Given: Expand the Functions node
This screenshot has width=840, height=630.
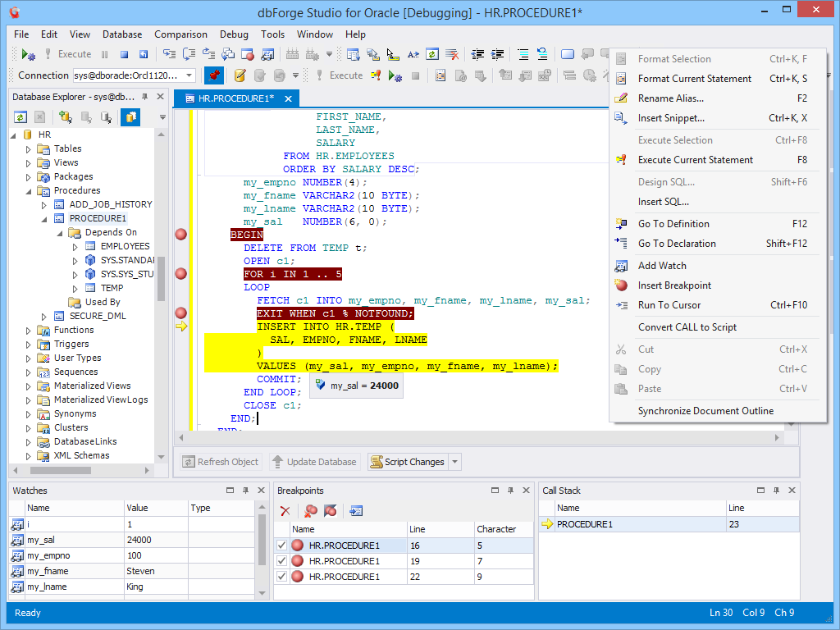Looking at the screenshot, I should tap(29, 330).
